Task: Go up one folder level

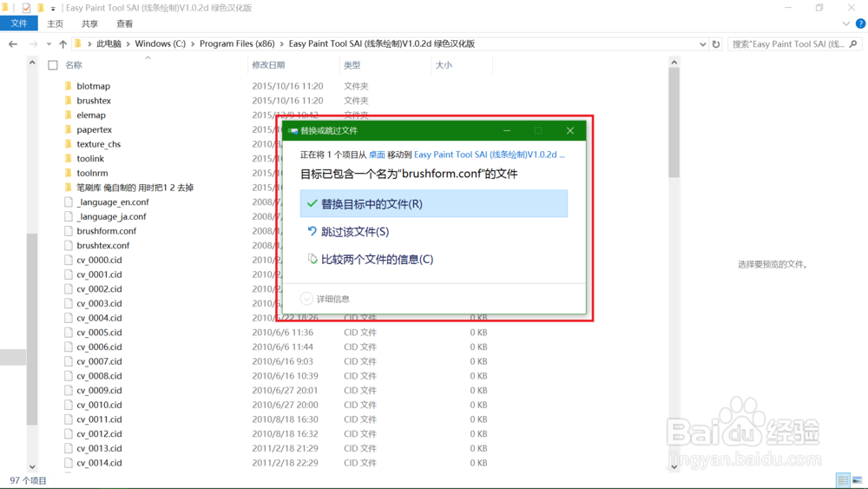Action: point(62,43)
